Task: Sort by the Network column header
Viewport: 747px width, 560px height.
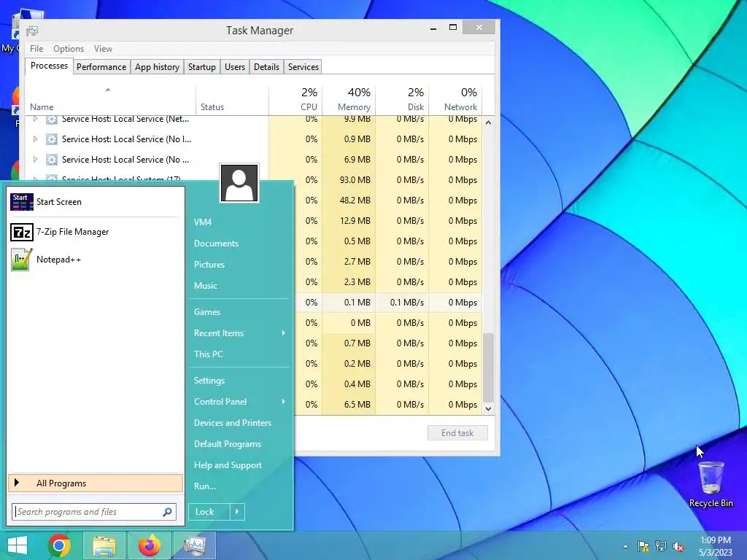Action: click(x=456, y=99)
